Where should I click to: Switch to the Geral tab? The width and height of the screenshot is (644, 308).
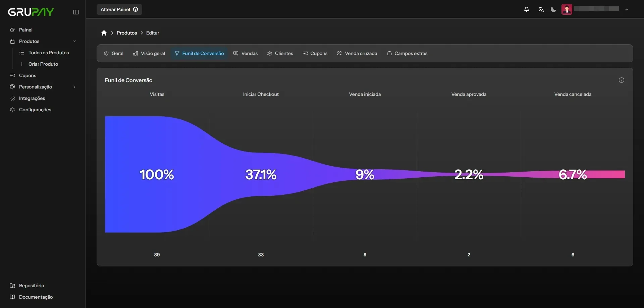[x=114, y=53]
